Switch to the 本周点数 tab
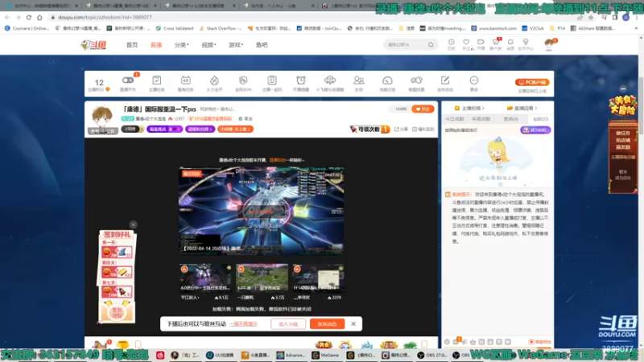The height and width of the screenshot is (362, 644). pyautogui.click(x=481, y=119)
